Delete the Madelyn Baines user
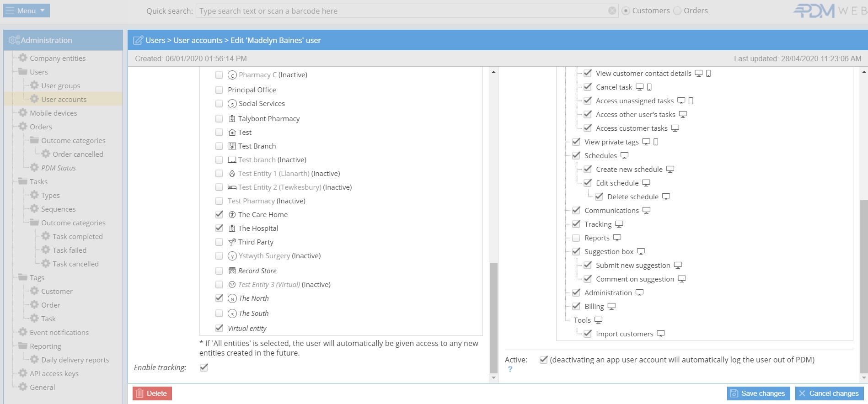This screenshot has width=868, height=404. click(152, 393)
